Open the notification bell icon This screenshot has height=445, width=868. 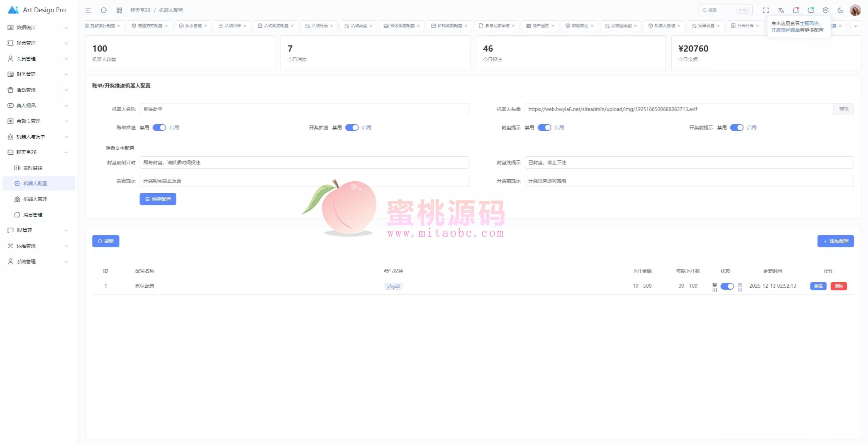click(x=796, y=10)
